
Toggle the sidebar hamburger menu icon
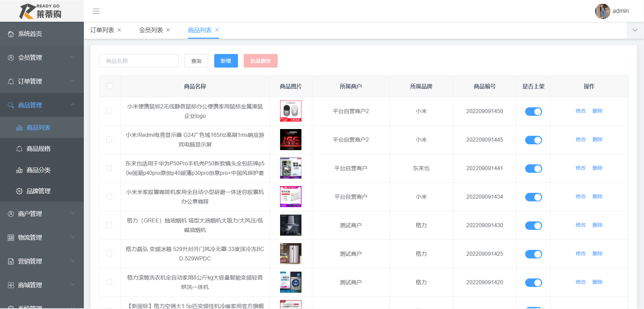click(x=96, y=11)
